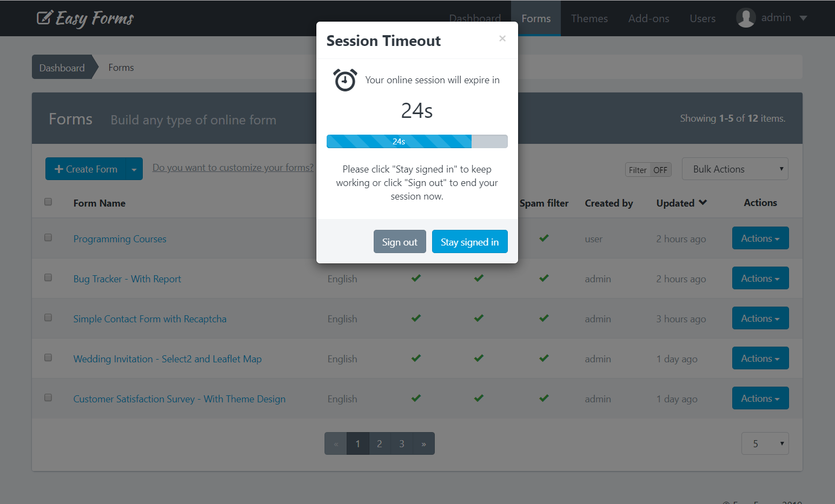Open the items-per-page dropdown showing 5
Viewport: 835px width, 504px height.
(765, 443)
